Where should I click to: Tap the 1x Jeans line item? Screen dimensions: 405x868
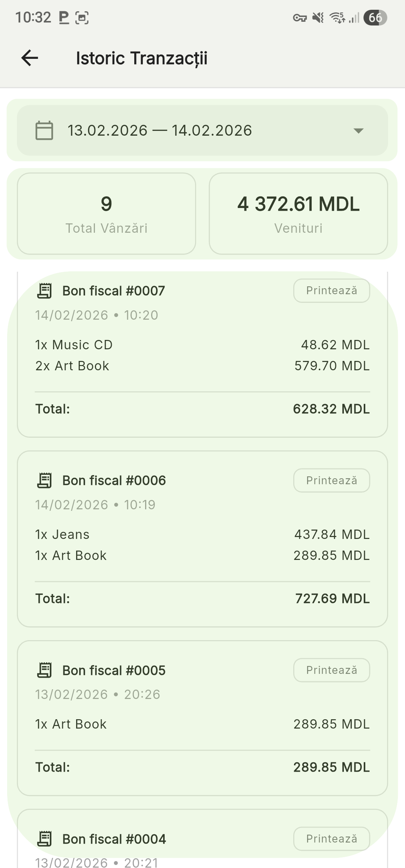(x=63, y=534)
